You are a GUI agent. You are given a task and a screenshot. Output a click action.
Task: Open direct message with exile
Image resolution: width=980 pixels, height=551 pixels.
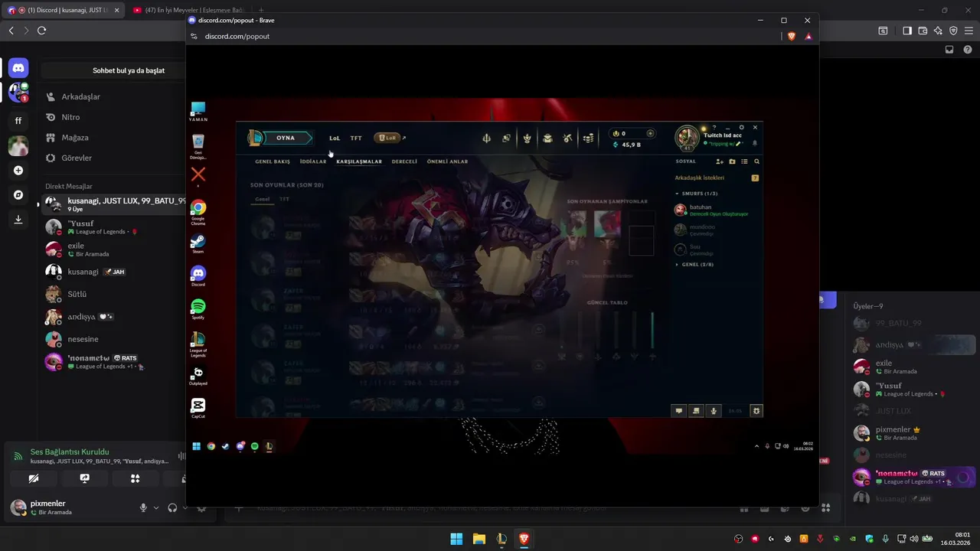tap(113, 249)
